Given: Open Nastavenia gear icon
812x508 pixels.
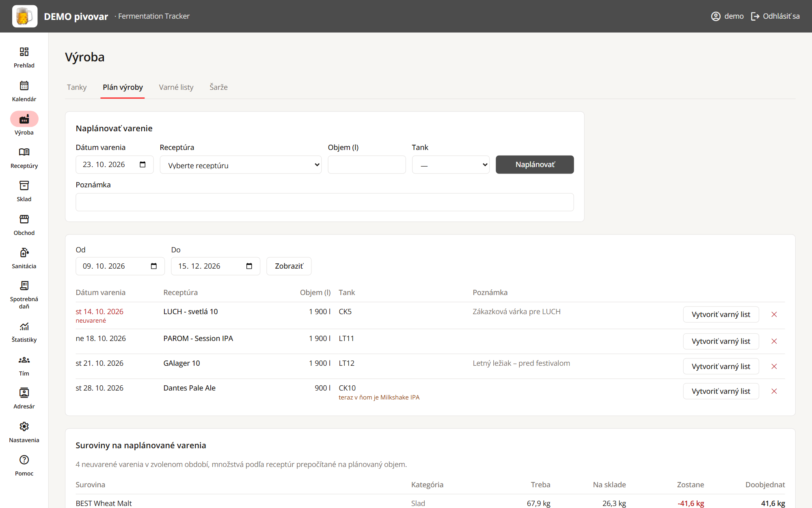Looking at the screenshot, I should coord(24,426).
